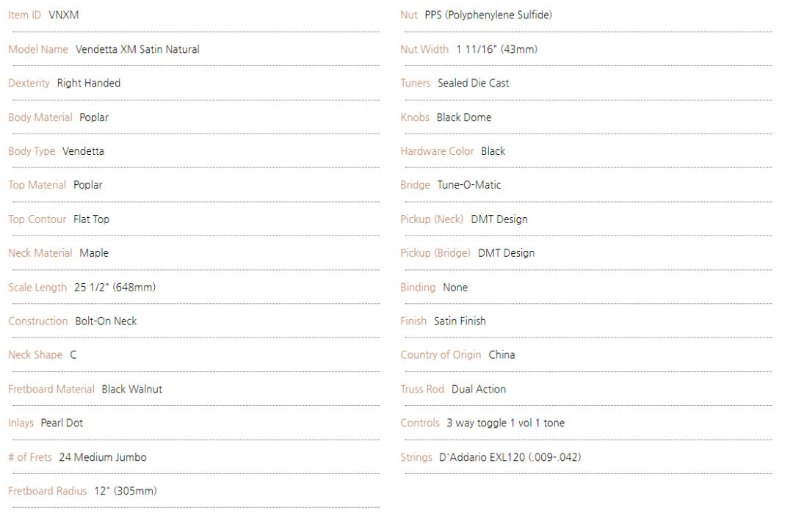Select the Nut Width label

coord(425,49)
